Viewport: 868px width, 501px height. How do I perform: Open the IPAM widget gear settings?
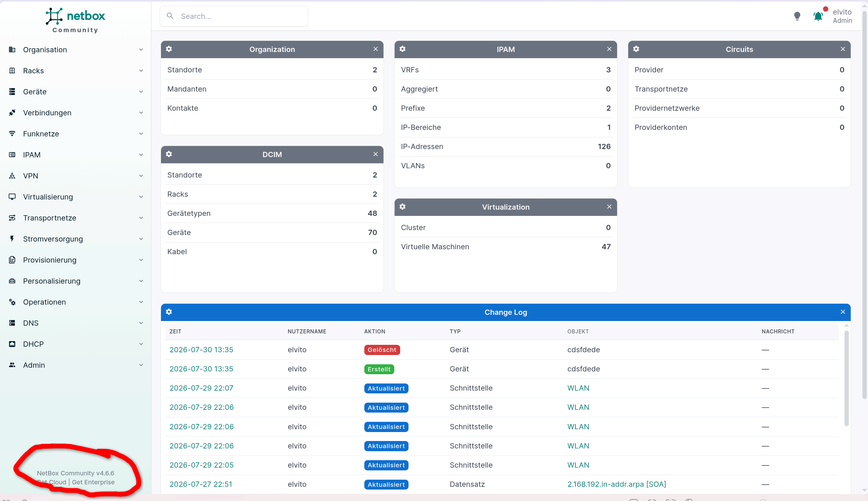(403, 49)
